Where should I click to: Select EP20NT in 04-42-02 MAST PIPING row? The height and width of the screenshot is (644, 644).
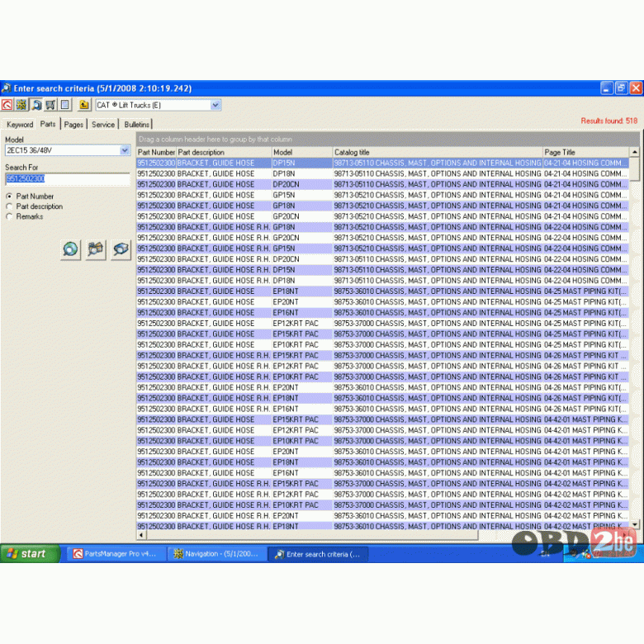tap(302, 515)
